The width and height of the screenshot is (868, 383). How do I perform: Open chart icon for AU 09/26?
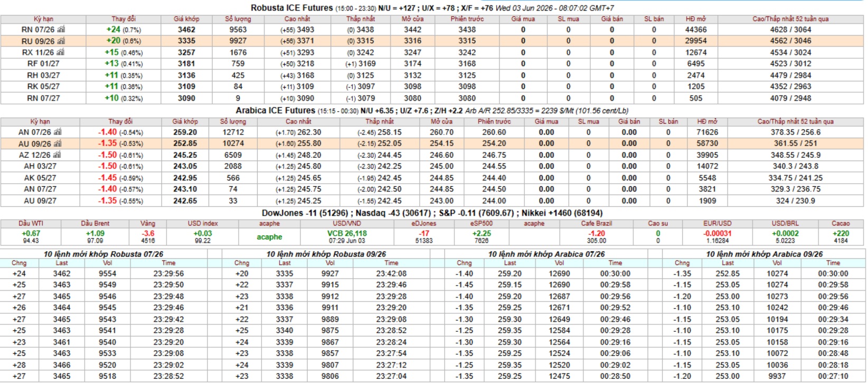click(x=58, y=143)
